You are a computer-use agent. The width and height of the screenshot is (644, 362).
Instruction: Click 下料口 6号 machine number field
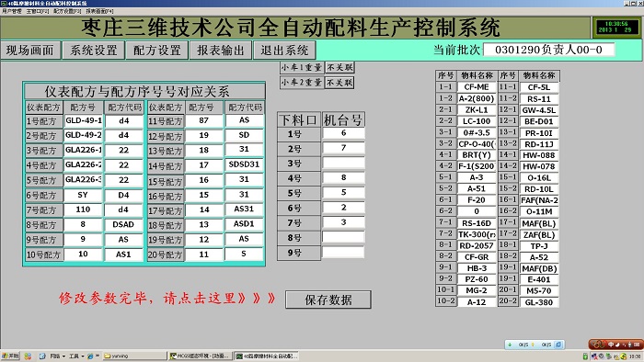point(343,208)
